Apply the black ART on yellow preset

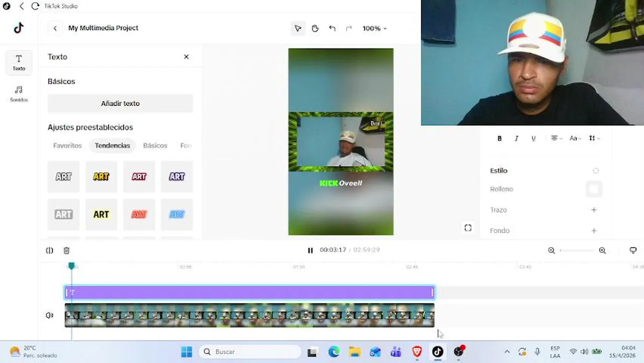point(101,214)
